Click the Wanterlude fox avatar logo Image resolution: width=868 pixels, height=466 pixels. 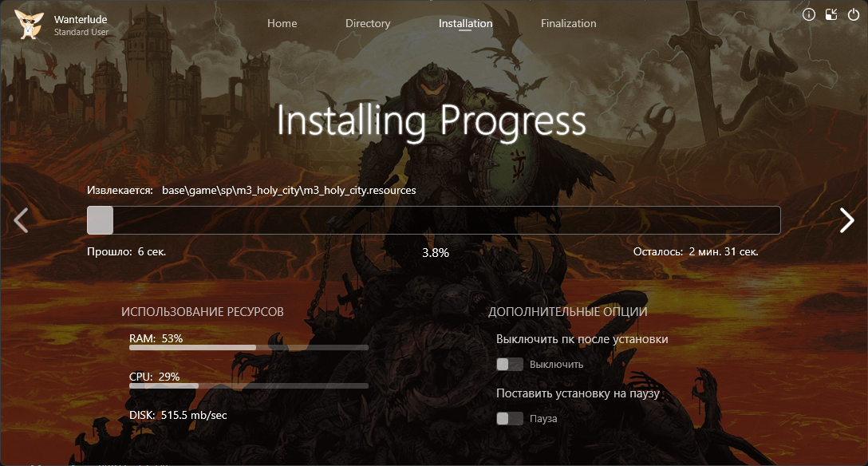coord(30,25)
